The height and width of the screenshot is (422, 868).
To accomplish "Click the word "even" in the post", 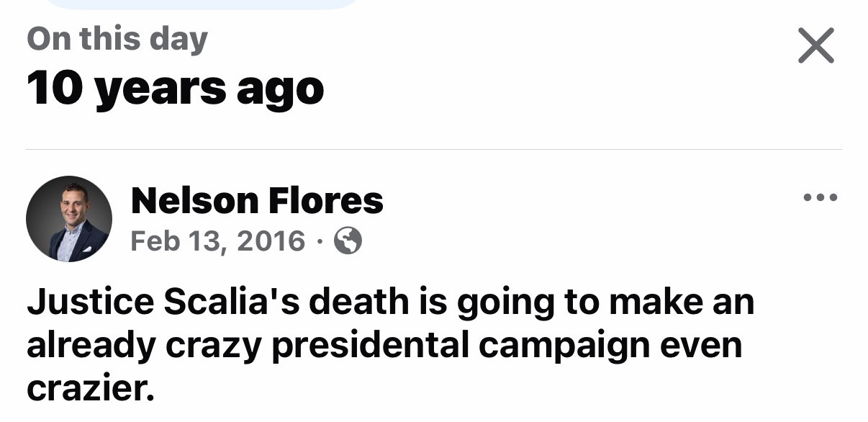I will (700, 345).
